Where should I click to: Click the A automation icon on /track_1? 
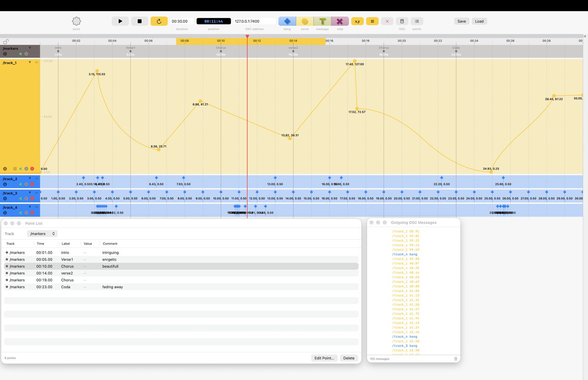click(5, 169)
